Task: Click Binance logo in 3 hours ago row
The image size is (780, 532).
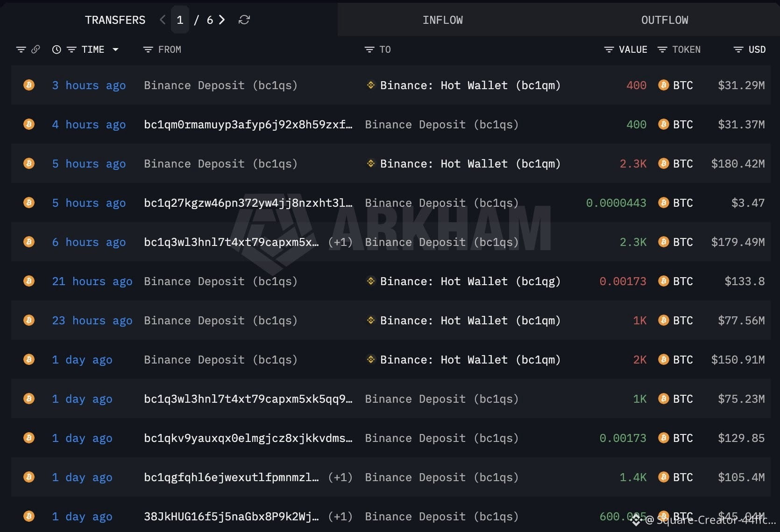Action: pyautogui.click(x=371, y=85)
